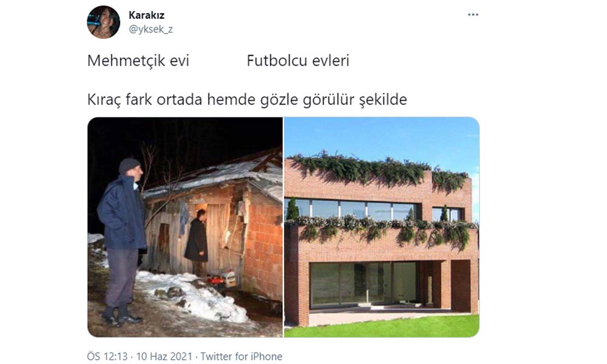Open the right photo of the brick villa
The height and width of the screenshot is (364, 607).
382,227
